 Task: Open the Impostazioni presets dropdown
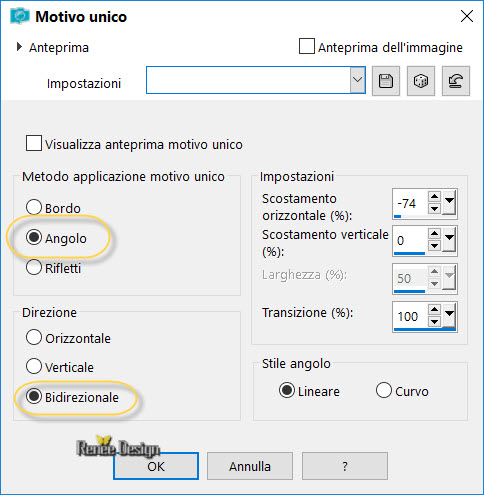357,80
